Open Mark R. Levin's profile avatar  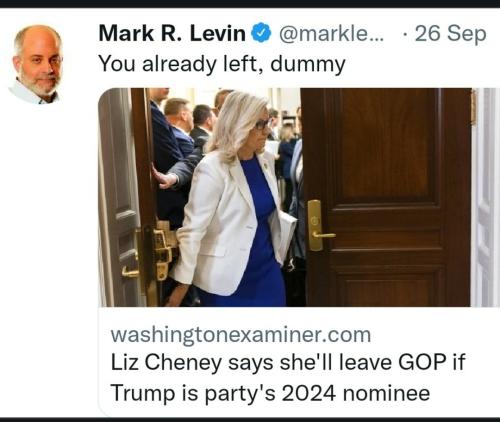(x=36, y=65)
